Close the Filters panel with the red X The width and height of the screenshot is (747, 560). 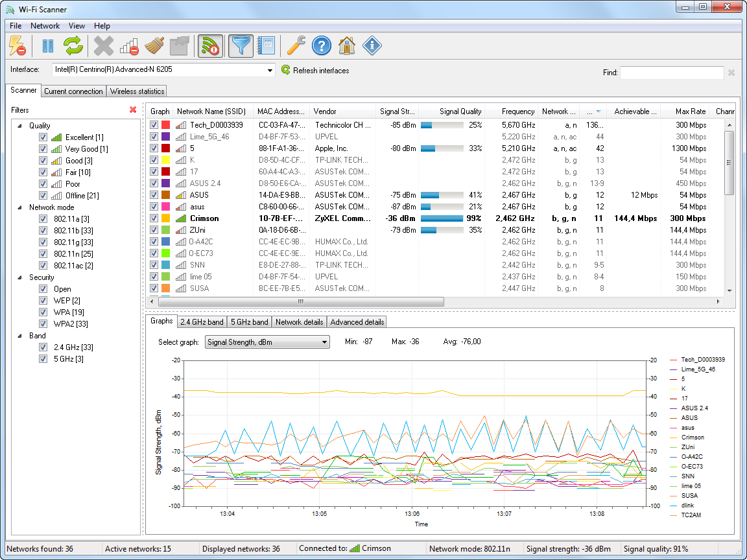point(134,110)
